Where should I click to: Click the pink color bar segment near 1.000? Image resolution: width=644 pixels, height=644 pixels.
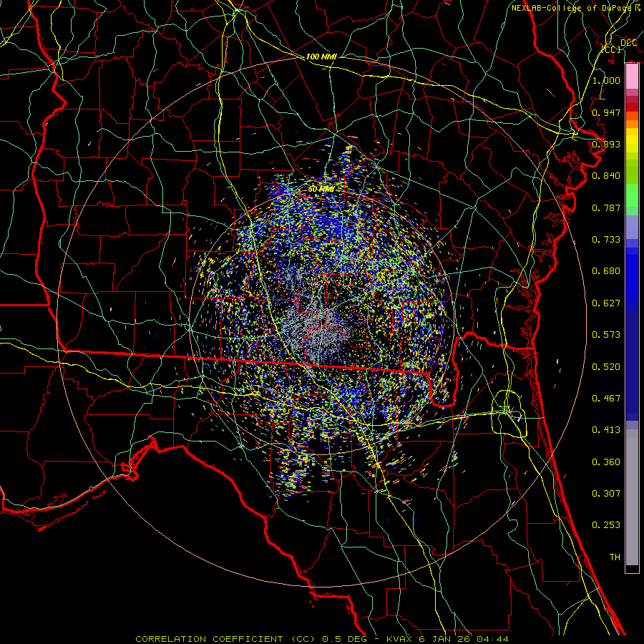click(632, 76)
